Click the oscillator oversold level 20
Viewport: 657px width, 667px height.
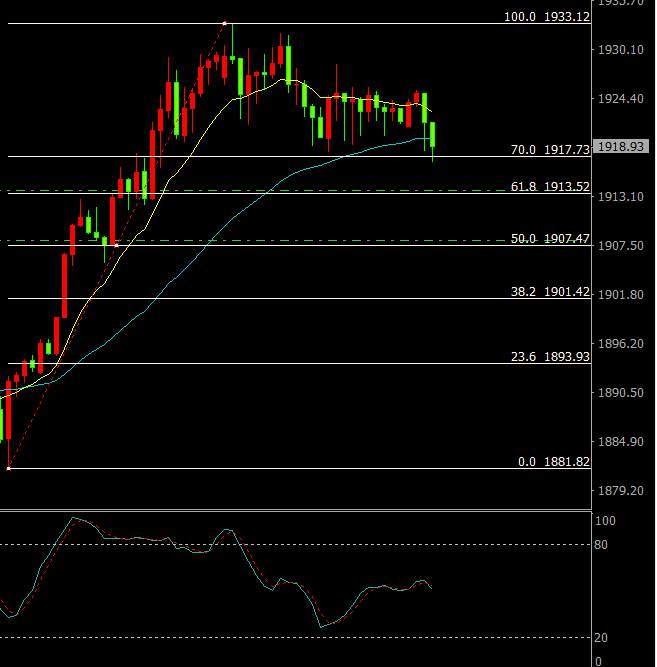pyautogui.click(x=601, y=637)
